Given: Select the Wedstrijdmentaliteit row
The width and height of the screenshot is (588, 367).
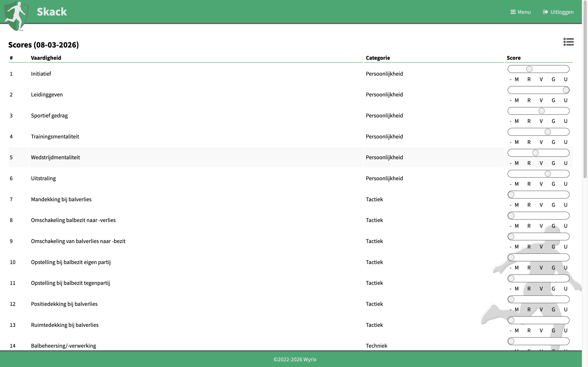Looking at the screenshot, I should (x=55, y=157).
